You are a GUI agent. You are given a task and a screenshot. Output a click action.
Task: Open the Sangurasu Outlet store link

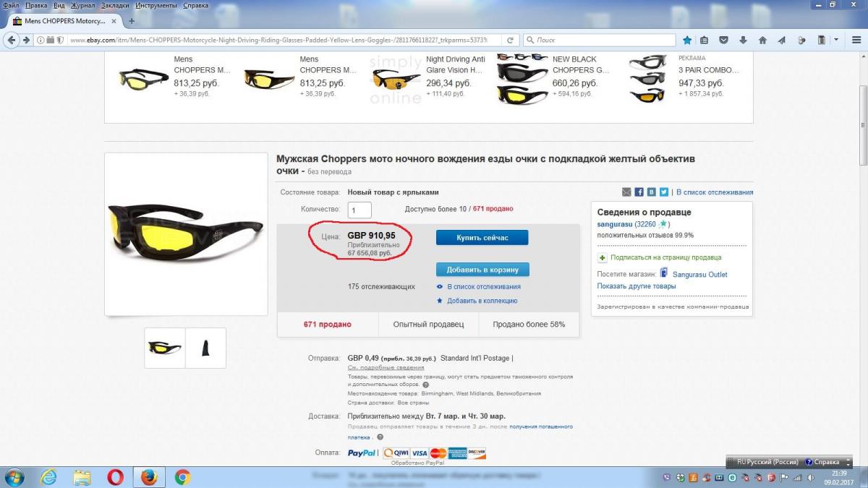(699, 275)
